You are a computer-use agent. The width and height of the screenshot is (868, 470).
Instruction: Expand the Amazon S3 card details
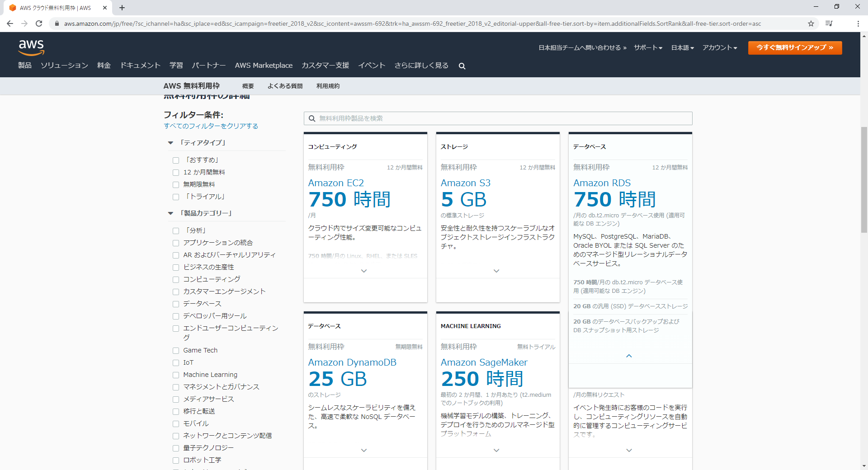point(496,271)
